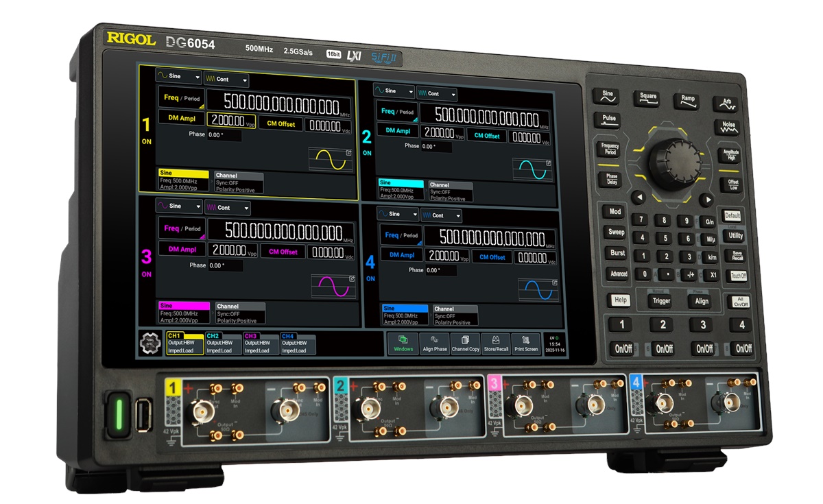Tap channel 1 DM Ampl button
Image resolution: width=823 pixels, height=504 pixels.
coord(182,119)
